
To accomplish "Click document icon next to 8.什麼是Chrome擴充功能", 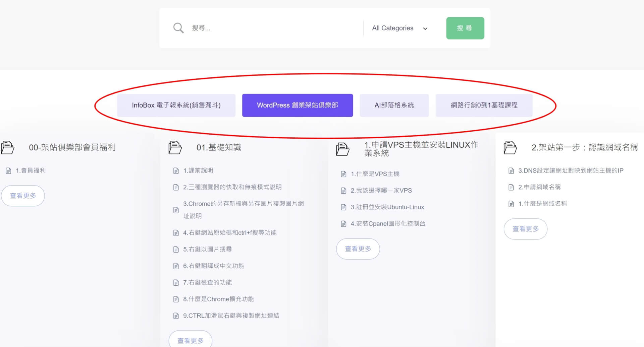I will click(x=176, y=299).
